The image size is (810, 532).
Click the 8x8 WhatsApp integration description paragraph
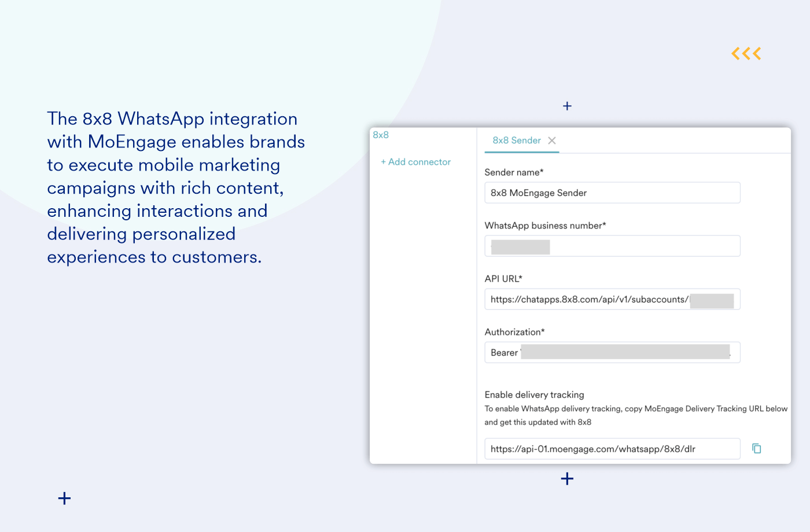click(x=176, y=187)
